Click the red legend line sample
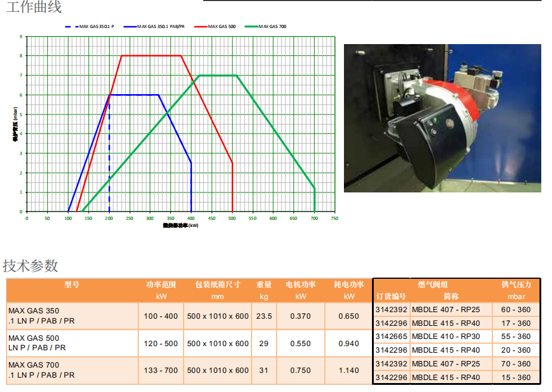The image size is (552, 392). [x=201, y=26]
